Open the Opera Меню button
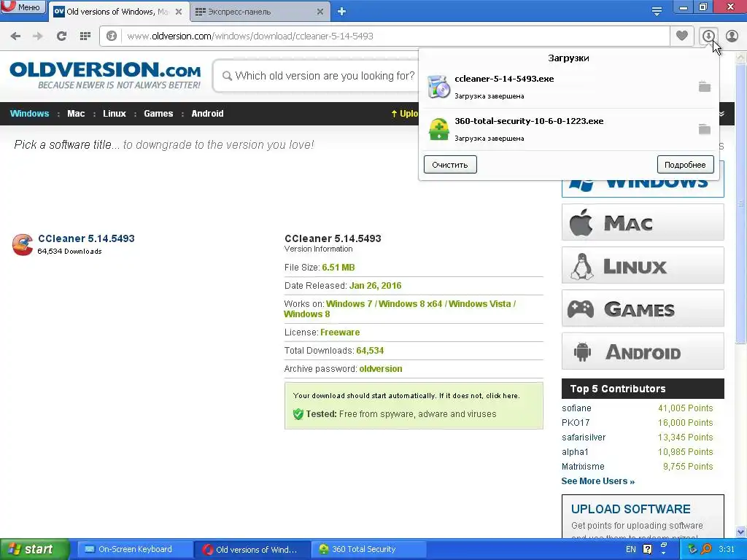The image size is (747, 560). 23,7
